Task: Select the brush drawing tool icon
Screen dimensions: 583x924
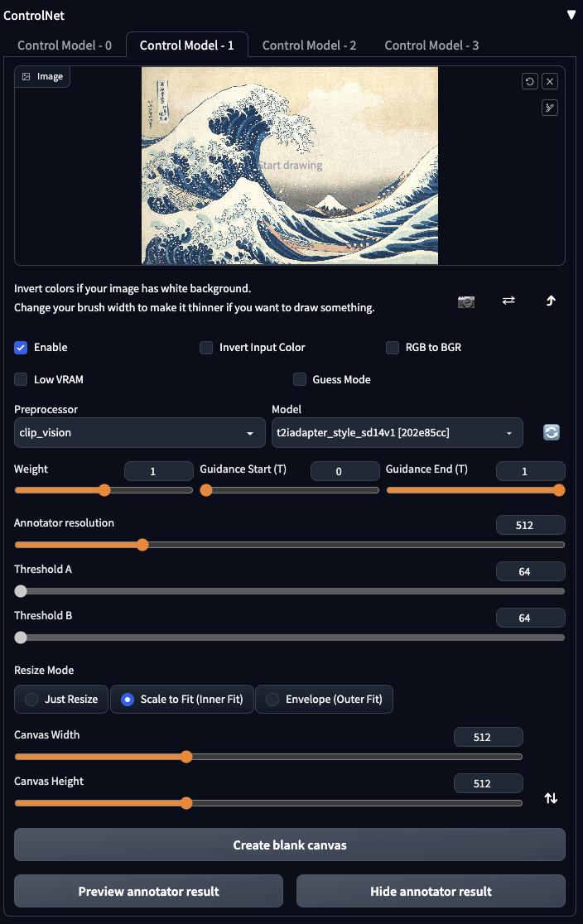Action: [x=550, y=108]
